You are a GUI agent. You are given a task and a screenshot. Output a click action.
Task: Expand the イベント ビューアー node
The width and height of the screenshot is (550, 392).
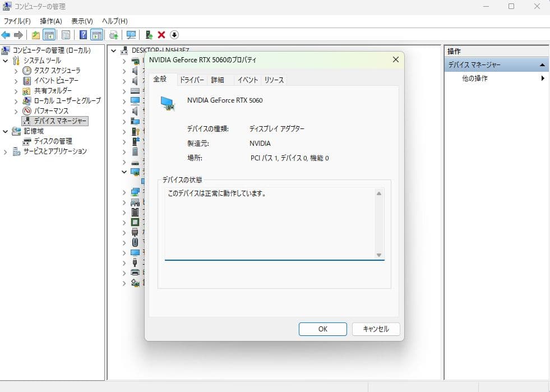(x=16, y=81)
